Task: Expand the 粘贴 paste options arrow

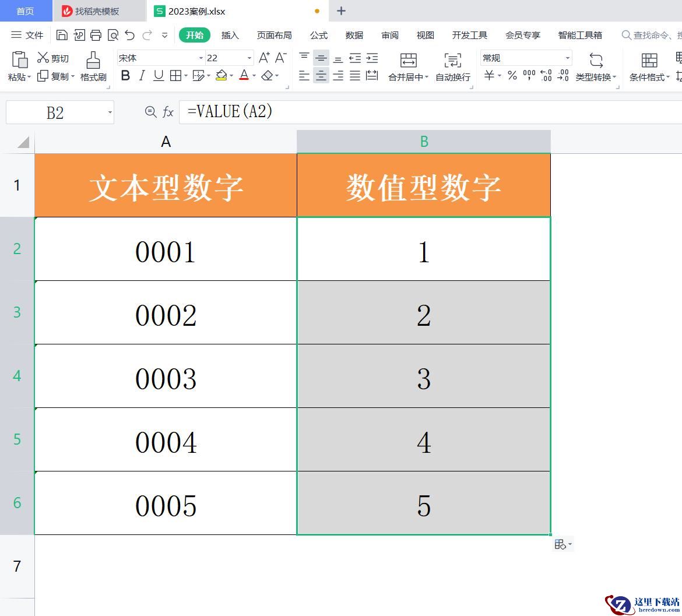Action: tap(29, 77)
